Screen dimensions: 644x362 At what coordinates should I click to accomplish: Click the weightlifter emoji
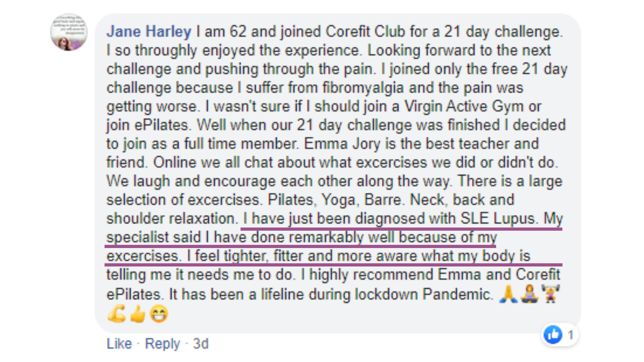point(550,294)
